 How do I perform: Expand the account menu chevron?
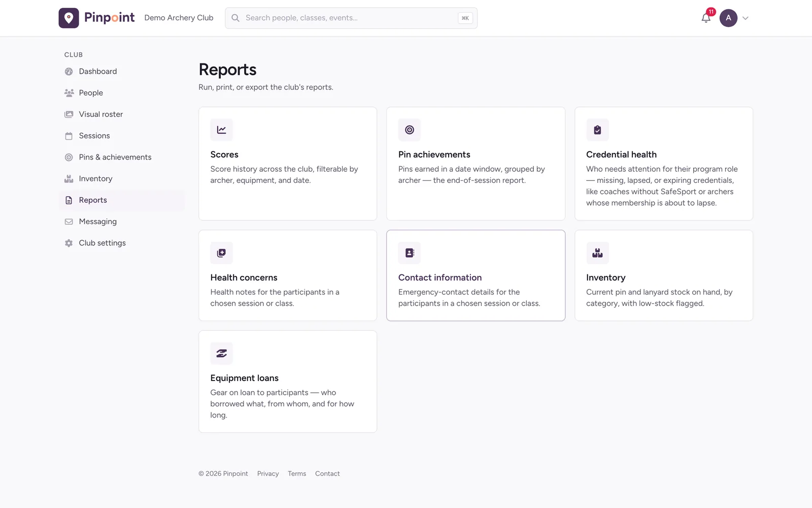coord(746,18)
